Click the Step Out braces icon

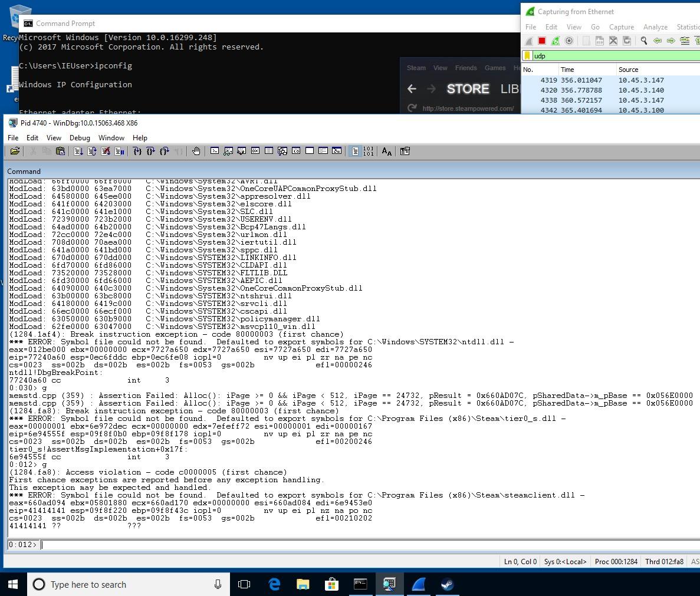point(165,152)
